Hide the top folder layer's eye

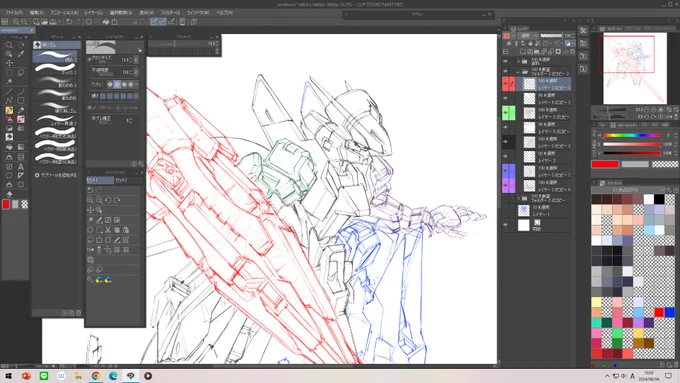click(x=505, y=61)
